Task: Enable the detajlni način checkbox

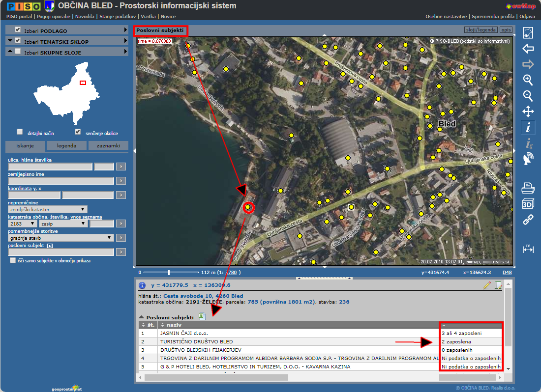Action: point(20,132)
